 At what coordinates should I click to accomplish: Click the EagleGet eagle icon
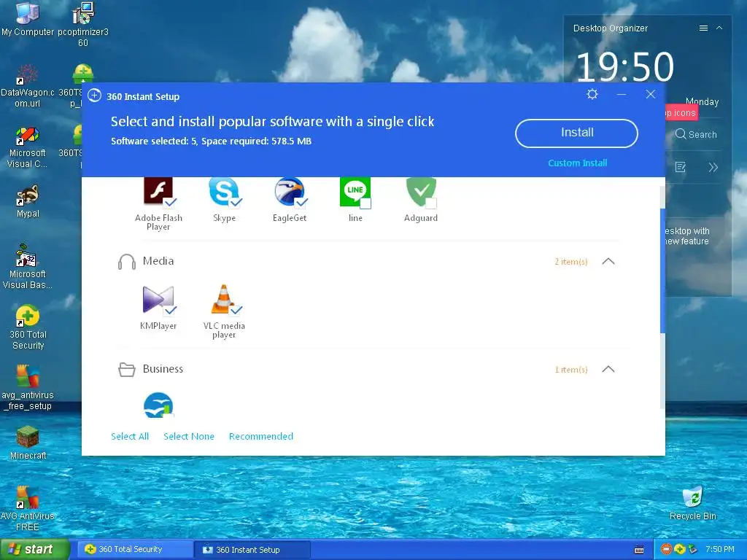coord(289,191)
